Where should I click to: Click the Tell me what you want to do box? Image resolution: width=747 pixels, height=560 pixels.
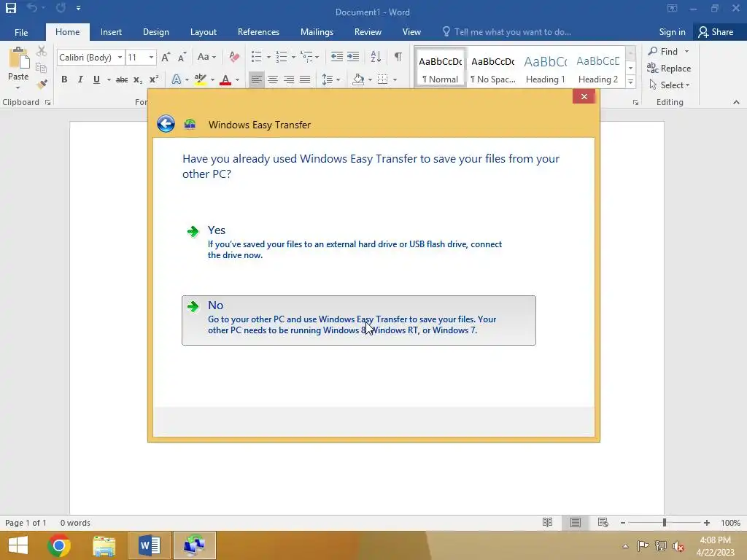coord(507,32)
